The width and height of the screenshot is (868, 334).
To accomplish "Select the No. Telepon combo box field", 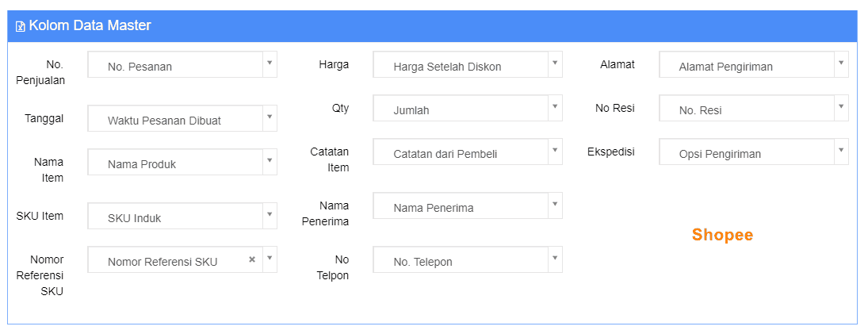I will (x=468, y=259).
